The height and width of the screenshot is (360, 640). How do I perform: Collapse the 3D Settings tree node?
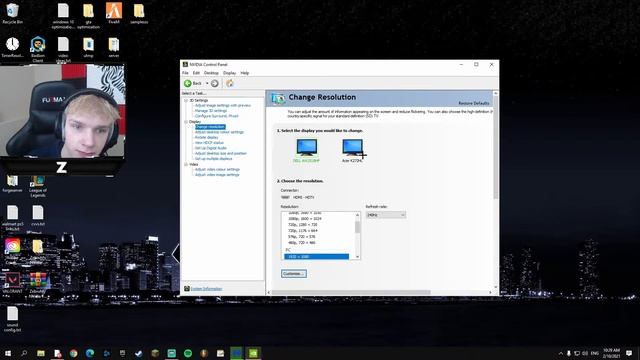pos(186,100)
